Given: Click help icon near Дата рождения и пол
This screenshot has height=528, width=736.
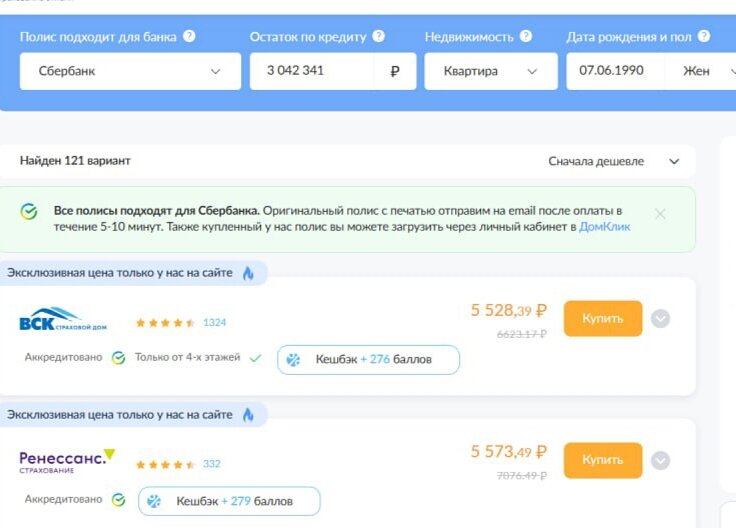Looking at the screenshot, I should pos(704,37).
